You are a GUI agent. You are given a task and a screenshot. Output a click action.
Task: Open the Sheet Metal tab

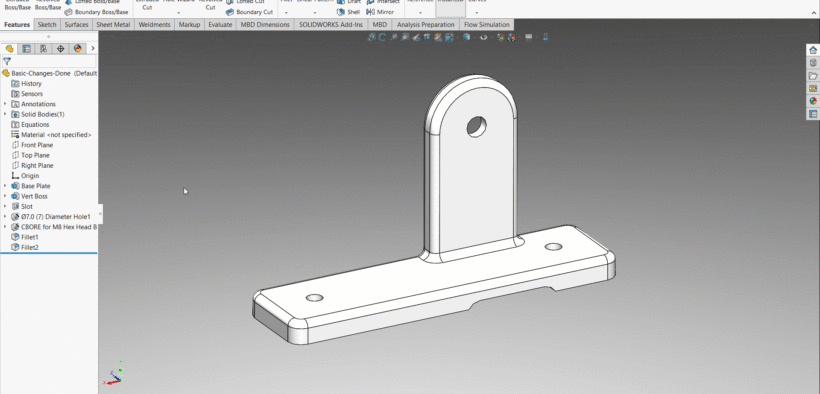(113, 25)
